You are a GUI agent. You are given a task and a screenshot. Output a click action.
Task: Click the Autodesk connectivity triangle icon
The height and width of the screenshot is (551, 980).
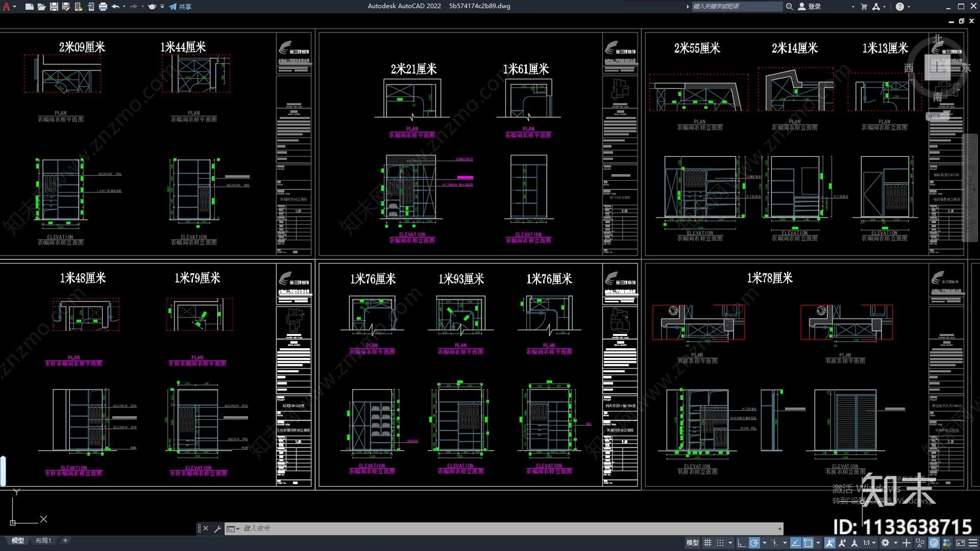pyautogui.click(x=876, y=7)
